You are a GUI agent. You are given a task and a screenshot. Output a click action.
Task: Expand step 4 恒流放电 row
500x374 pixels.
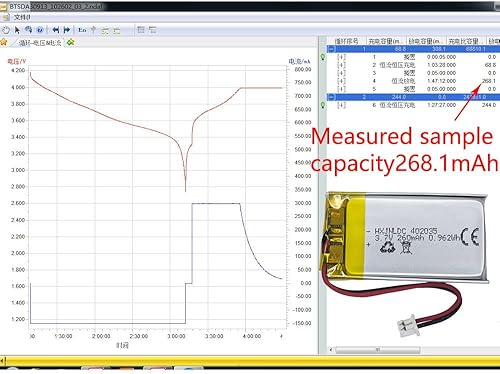coord(341,81)
